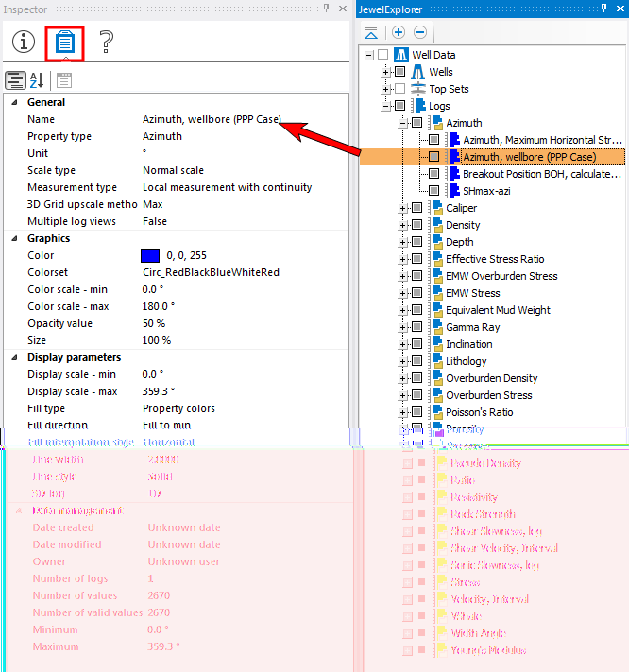Click the Opacity value field showing 50 %
The height and width of the screenshot is (672, 629).
click(x=157, y=323)
